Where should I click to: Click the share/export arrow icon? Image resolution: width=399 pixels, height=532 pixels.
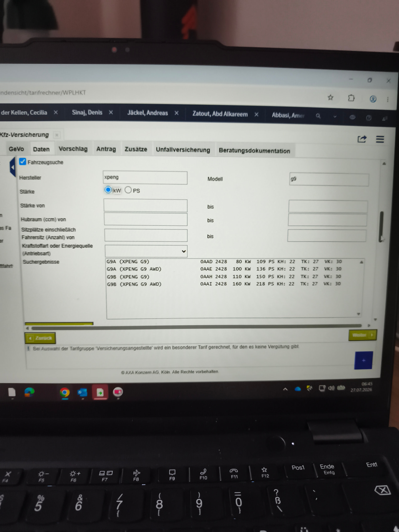[362, 139]
